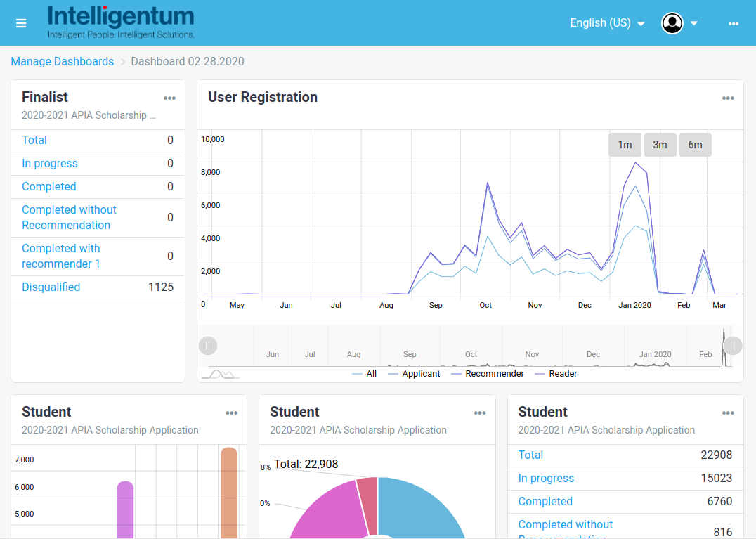Set chart range to 6m

coord(696,145)
